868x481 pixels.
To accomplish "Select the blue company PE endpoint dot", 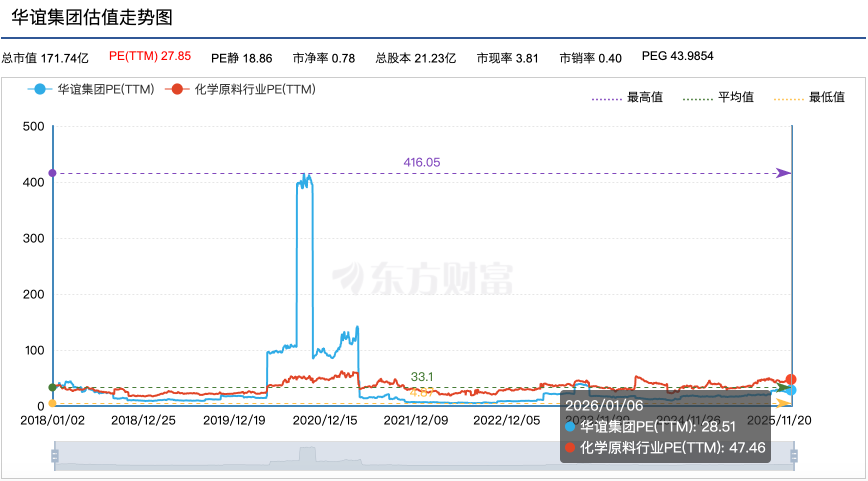I will click(x=792, y=390).
